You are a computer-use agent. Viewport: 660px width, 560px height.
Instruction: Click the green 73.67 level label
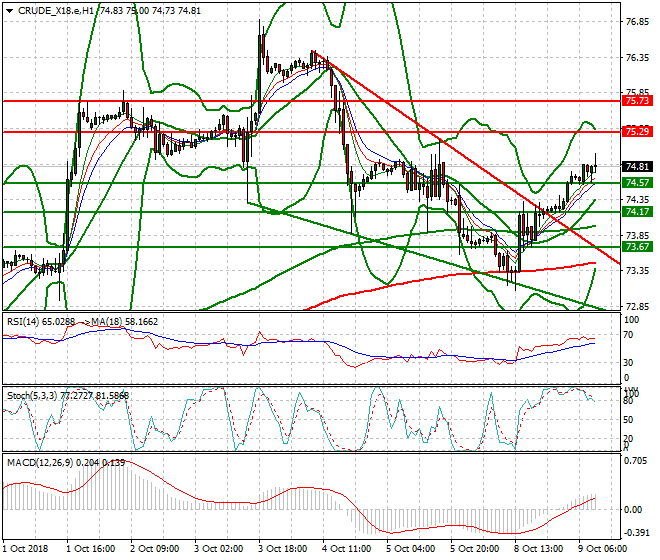[x=637, y=247]
